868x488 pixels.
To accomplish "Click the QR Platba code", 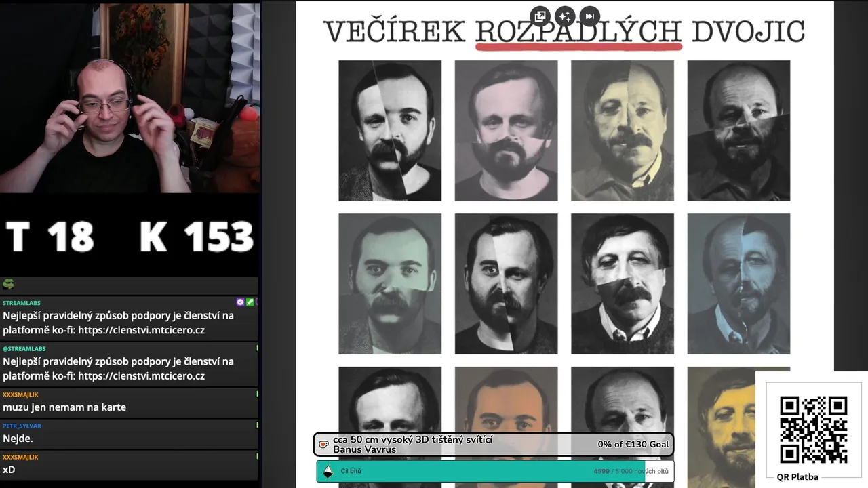I will [813, 429].
